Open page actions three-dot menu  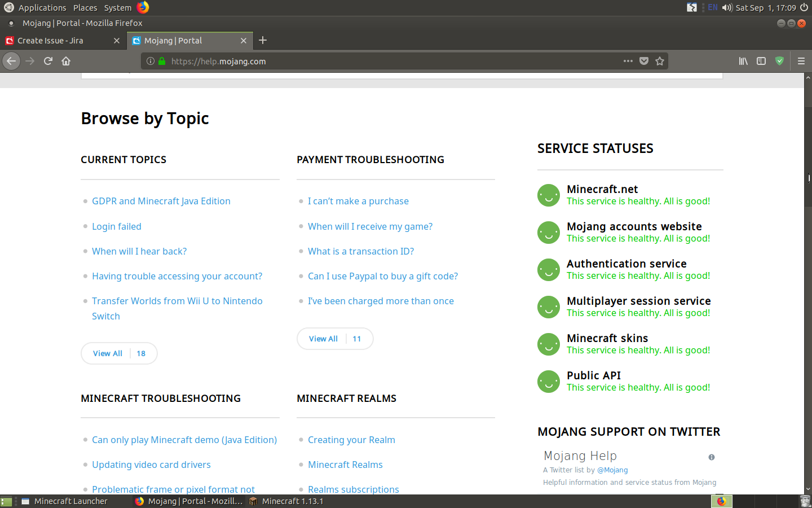coord(628,61)
